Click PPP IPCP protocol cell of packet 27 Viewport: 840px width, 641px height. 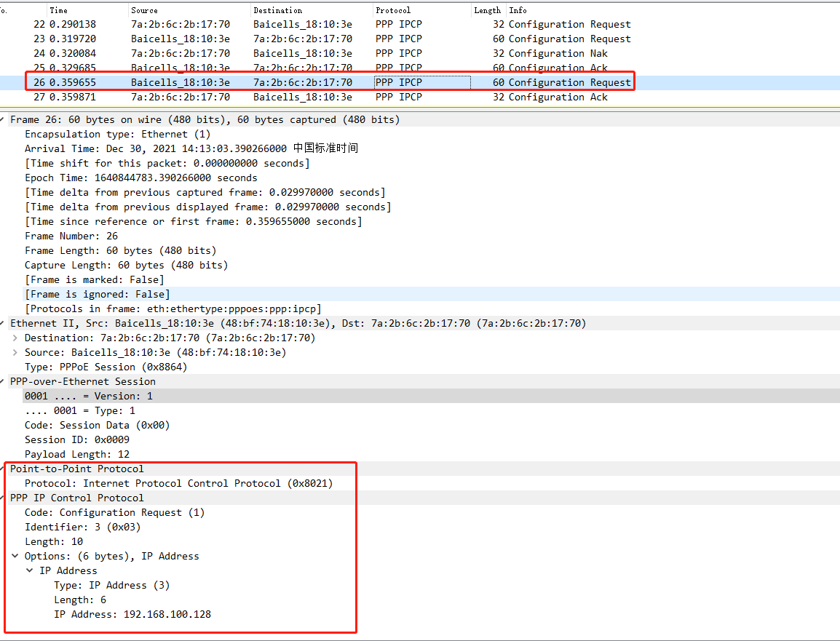point(399,97)
